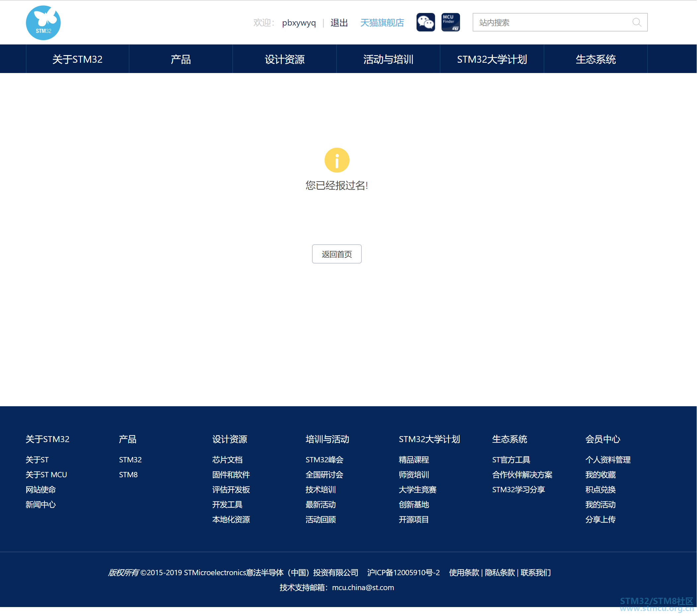Open footer link 网站使命

coord(40,490)
